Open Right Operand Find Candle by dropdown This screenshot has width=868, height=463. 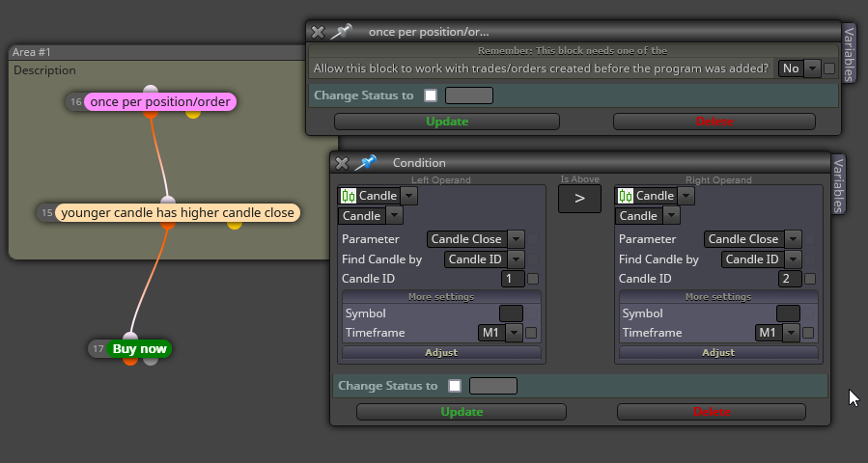[x=761, y=259]
